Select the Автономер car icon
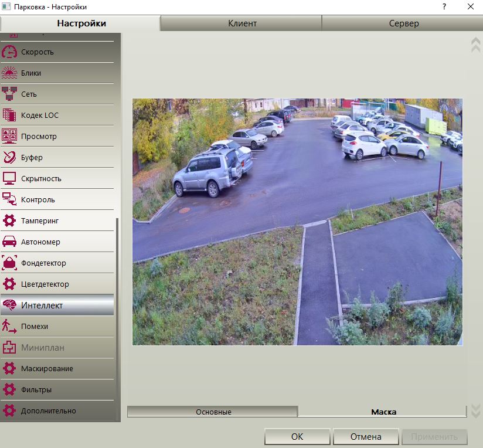The height and width of the screenshot is (448, 483). (x=9, y=242)
